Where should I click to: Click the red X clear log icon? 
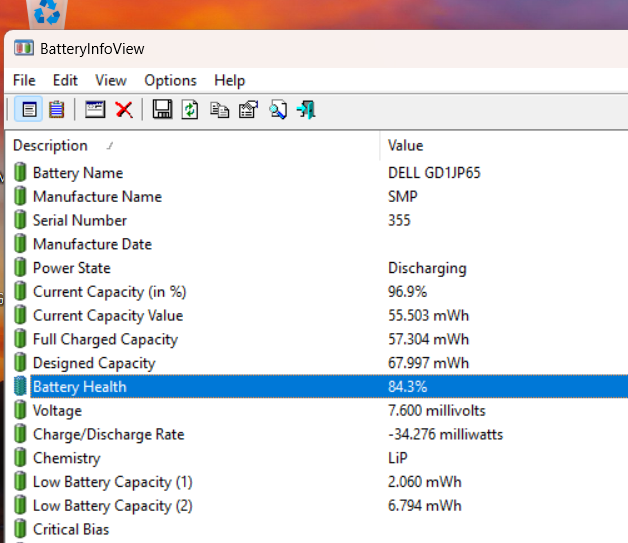[124, 109]
